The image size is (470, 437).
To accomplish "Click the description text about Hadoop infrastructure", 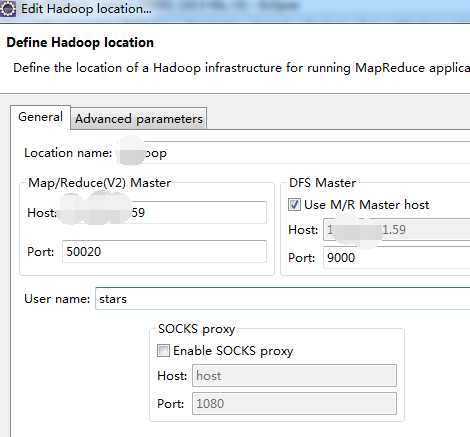I will click(241, 68).
